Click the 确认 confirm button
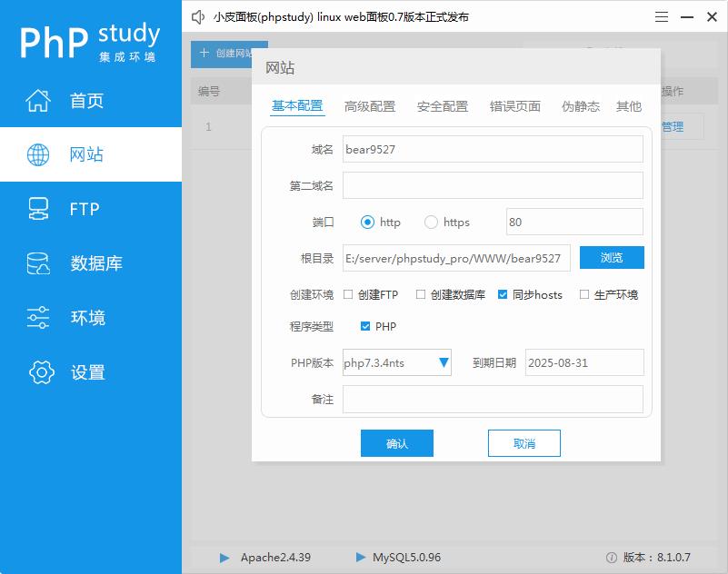This screenshot has height=574, width=728. (x=397, y=443)
